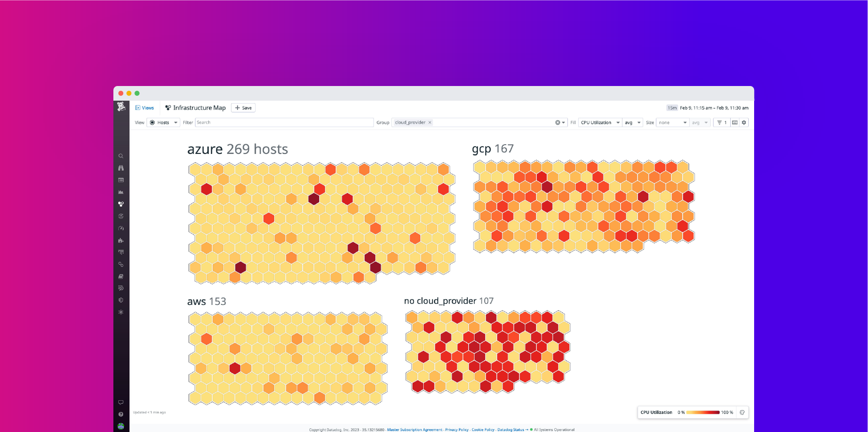The image size is (868, 432).
Task: Expand the Hosts view dropdown
Action: coord(164,123)
